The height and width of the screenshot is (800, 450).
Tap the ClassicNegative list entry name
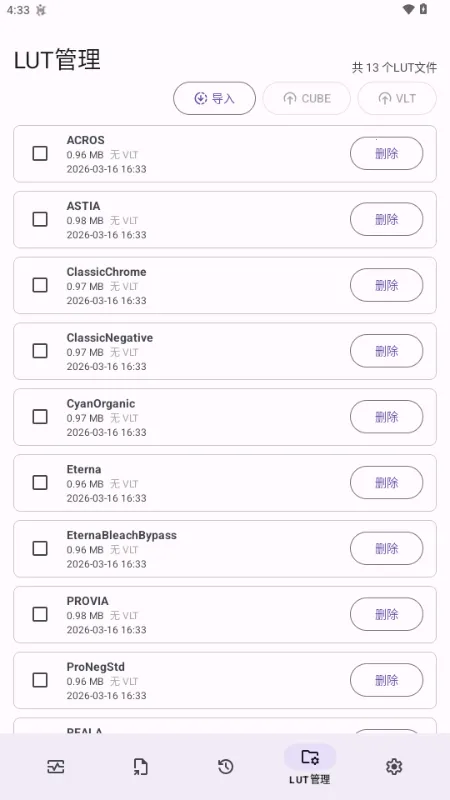coord(110,338)
